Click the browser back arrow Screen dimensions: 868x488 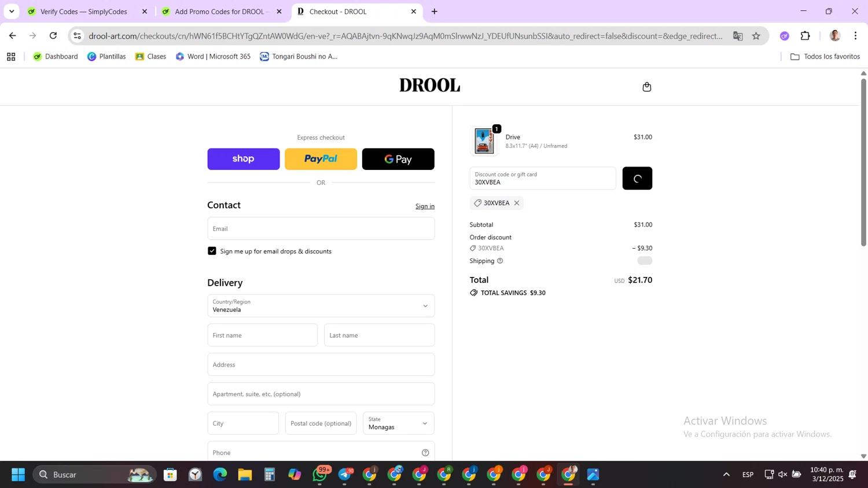[x=12, y=36]
